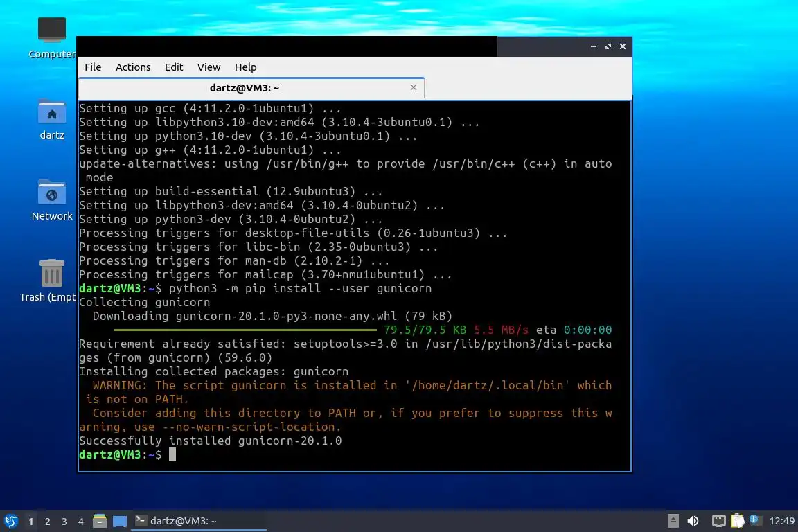The height and width of the screenshot is (532, 798).
Task: Switch to workspace 4 in the pager
Action: (81, 522)
